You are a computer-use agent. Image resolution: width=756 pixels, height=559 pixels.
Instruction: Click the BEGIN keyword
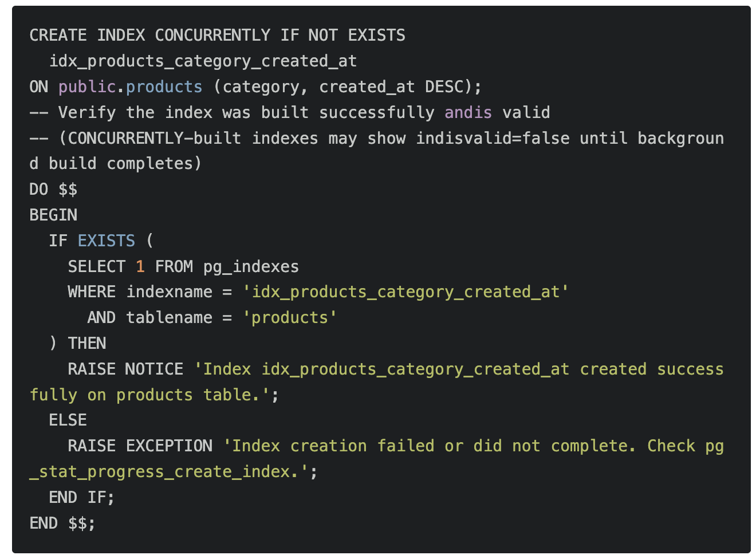(x=53, y=215)
